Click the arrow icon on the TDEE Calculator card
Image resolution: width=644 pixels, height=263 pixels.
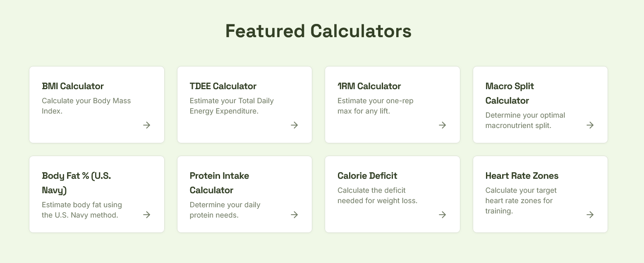click(x=294, y=125)
